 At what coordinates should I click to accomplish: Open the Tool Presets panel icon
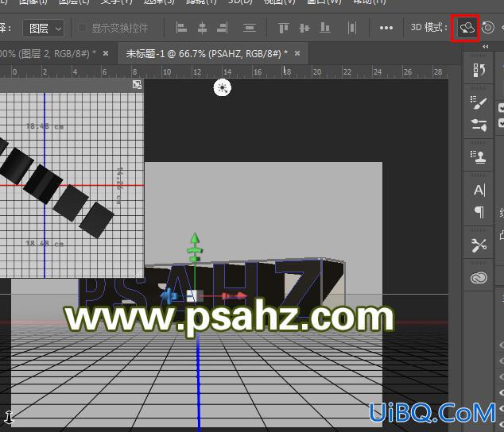pyautogui.click(x=479, y=245)
